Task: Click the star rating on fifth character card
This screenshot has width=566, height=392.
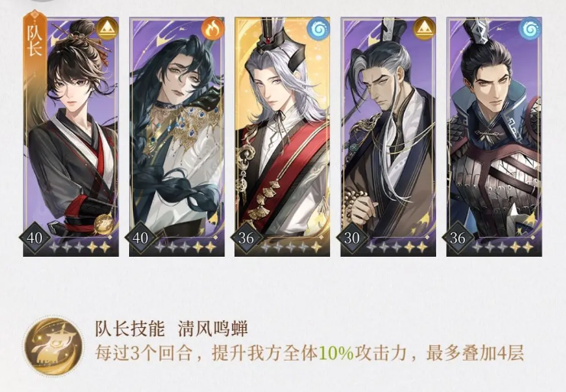Action: click(503, 247)
